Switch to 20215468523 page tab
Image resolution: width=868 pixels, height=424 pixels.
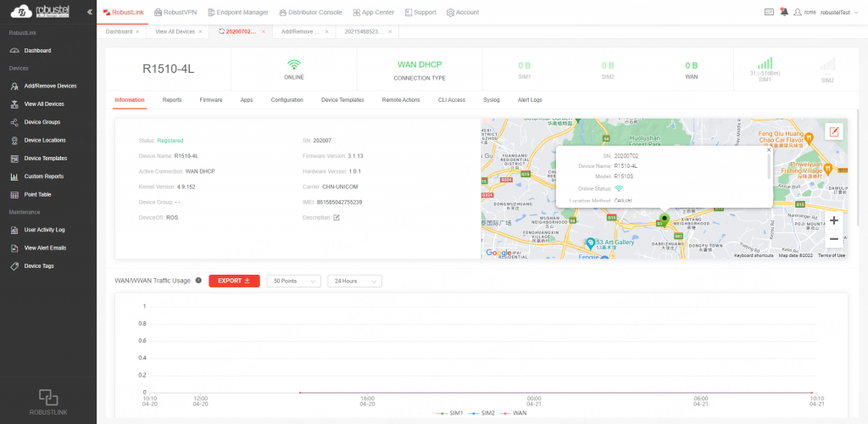[x=364, y=31]
